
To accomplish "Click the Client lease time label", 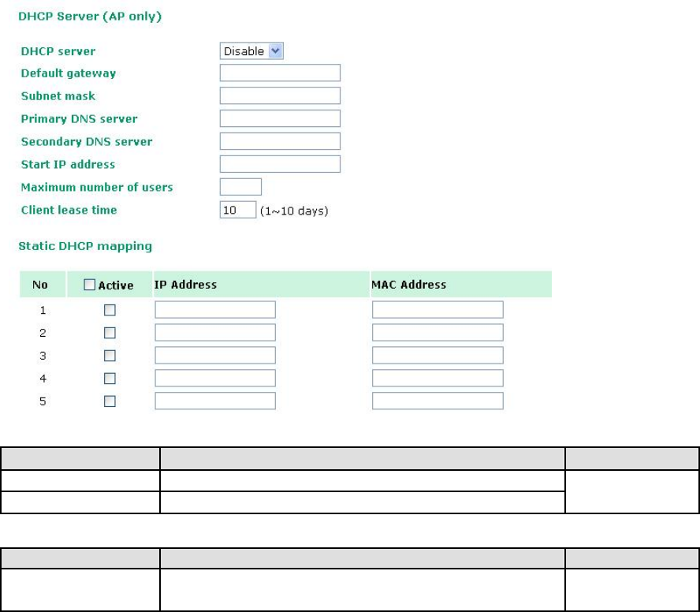I will click(69, 210).
